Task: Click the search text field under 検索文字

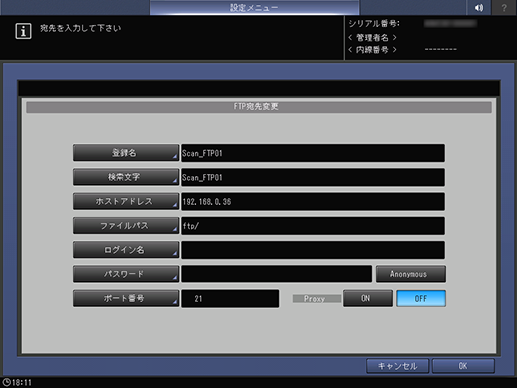Action: coord(313,177)
